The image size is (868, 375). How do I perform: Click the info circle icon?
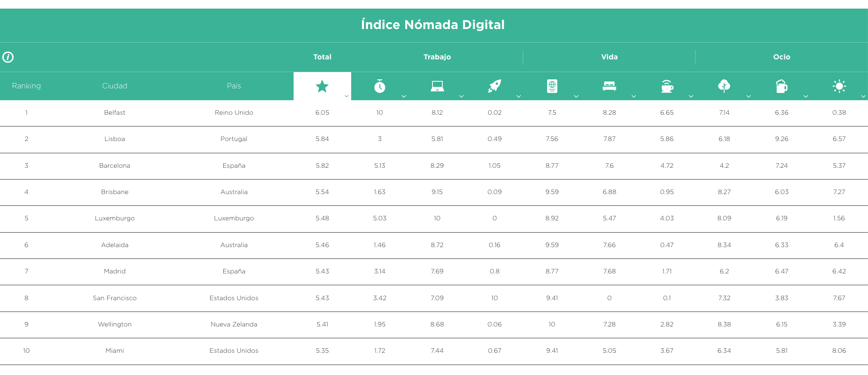(8, 57)
